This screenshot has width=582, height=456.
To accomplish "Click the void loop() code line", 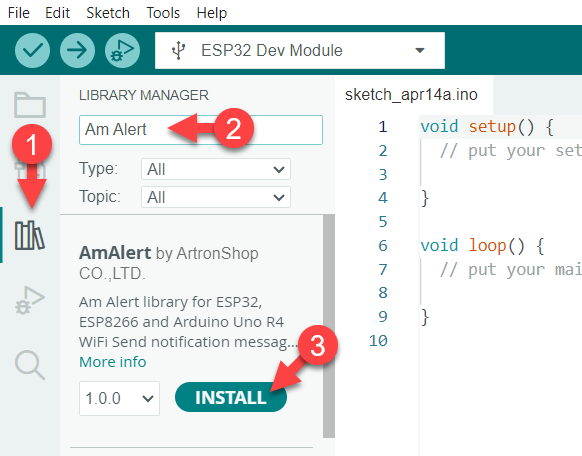I will tap(482, 246).
